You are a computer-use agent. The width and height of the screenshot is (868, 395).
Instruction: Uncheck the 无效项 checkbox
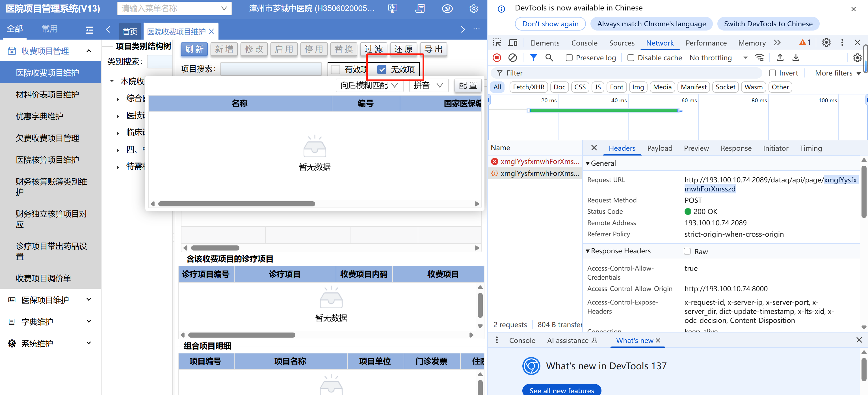click(382, 70)
